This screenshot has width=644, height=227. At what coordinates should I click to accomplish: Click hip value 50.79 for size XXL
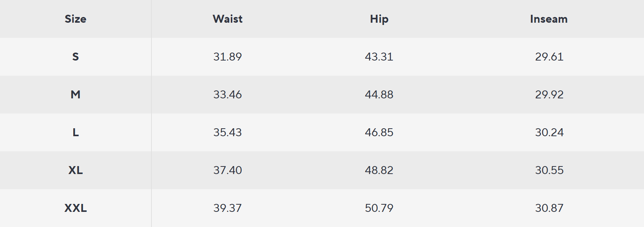(379, 208)
